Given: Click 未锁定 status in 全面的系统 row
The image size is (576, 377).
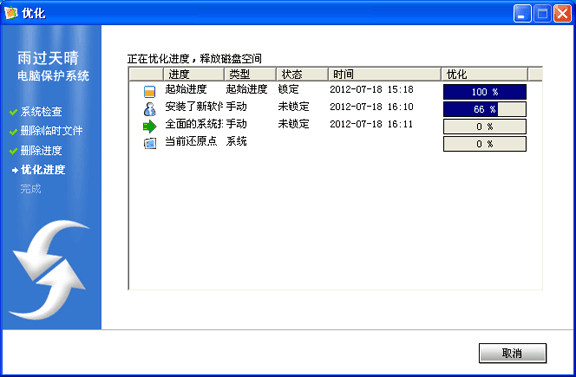Looking at the screenshot, I should [294, 124].
